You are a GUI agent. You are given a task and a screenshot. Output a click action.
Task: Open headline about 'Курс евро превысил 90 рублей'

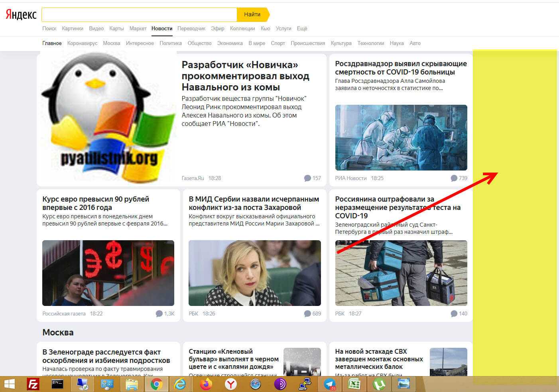tap(96, 203)
